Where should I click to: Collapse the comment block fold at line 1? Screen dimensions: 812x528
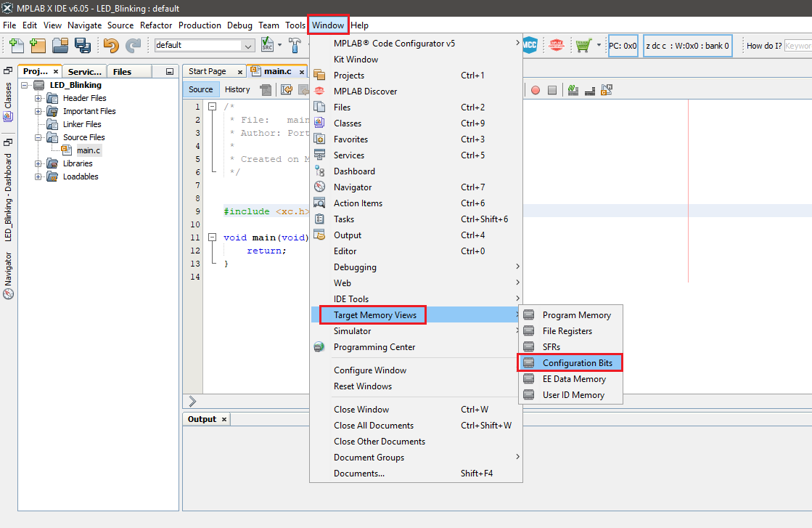(213, 107)
